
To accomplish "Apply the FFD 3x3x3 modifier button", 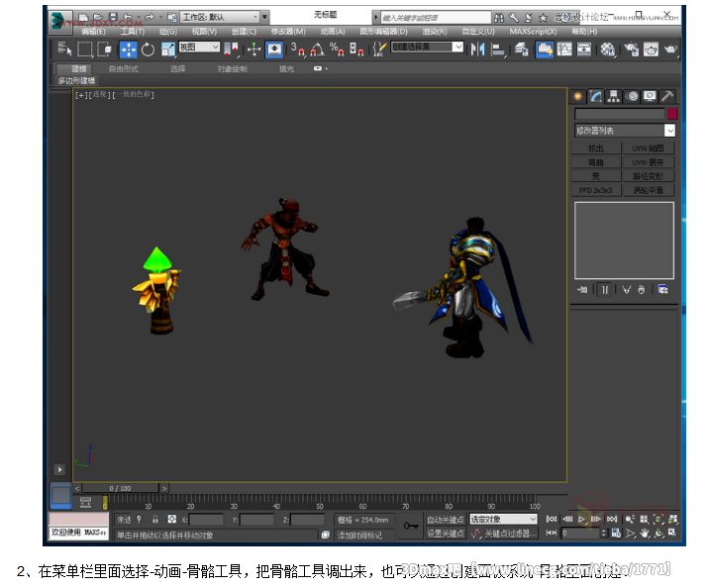I will point(596,190).
